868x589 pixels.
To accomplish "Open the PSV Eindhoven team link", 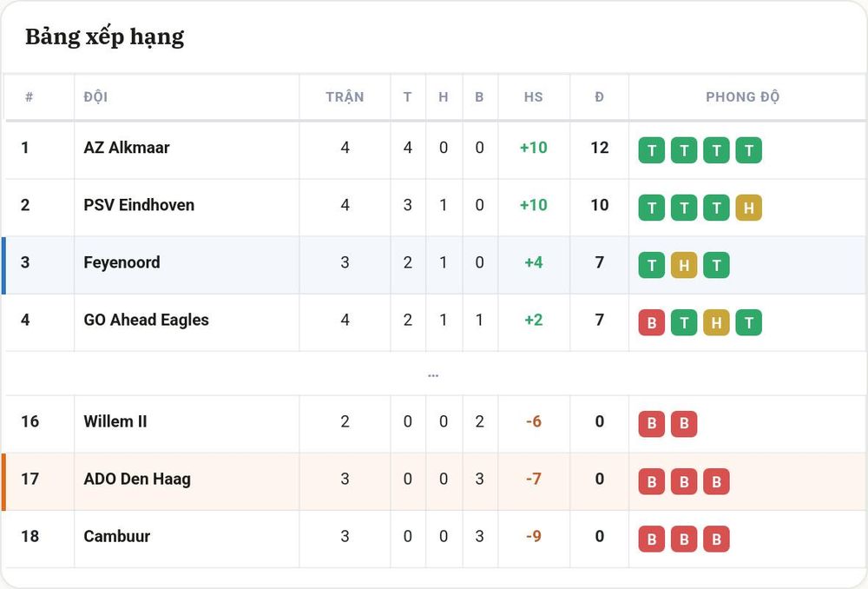I will click(139, 205).
